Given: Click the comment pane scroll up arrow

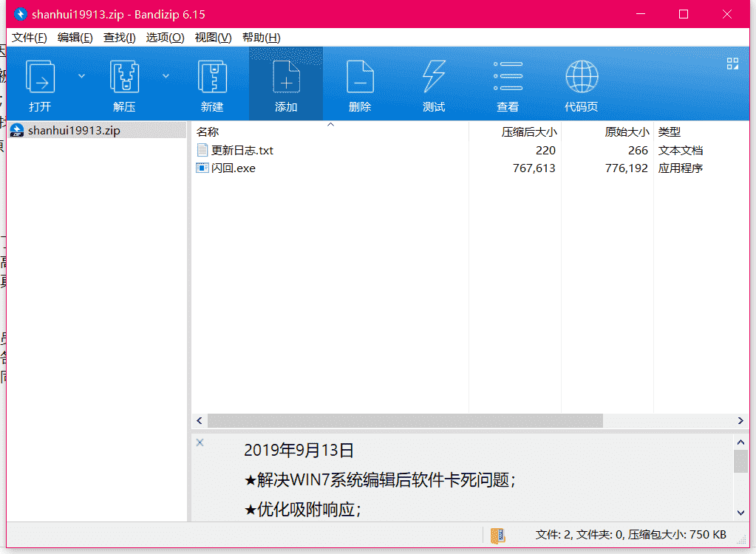Looking at the screenshot, I should pos(740,442).
